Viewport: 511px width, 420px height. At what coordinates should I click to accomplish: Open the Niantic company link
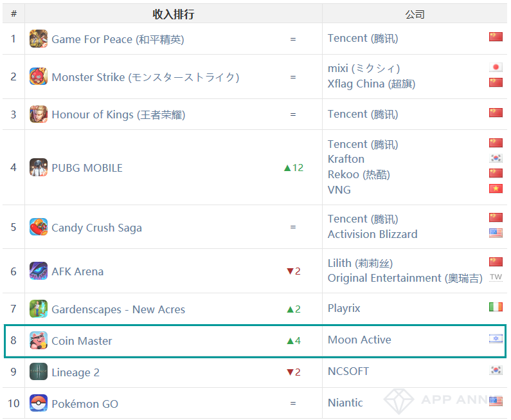tap(345, 403)
